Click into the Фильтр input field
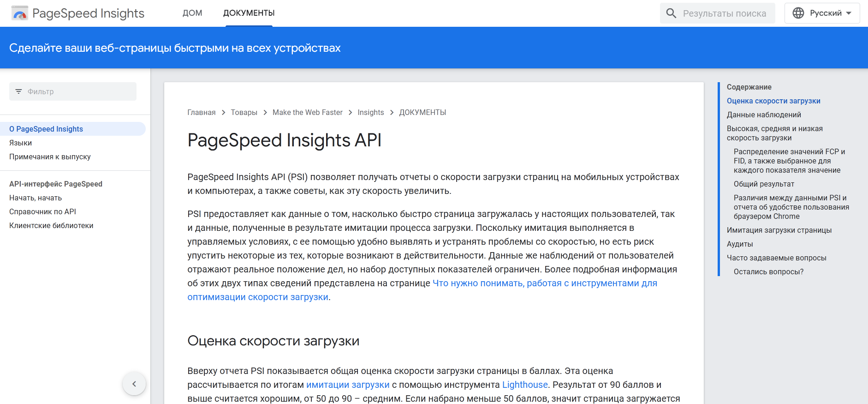This screenshot has height=404, width=868. pos(78,91)
